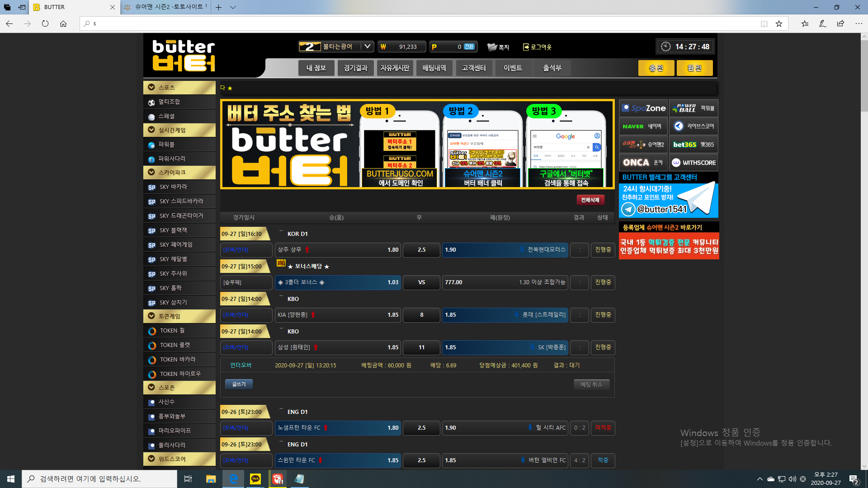Viewport: 868px width, 488px height.
Task: Refresh the browser page
Action: click(x=45, y=23)
